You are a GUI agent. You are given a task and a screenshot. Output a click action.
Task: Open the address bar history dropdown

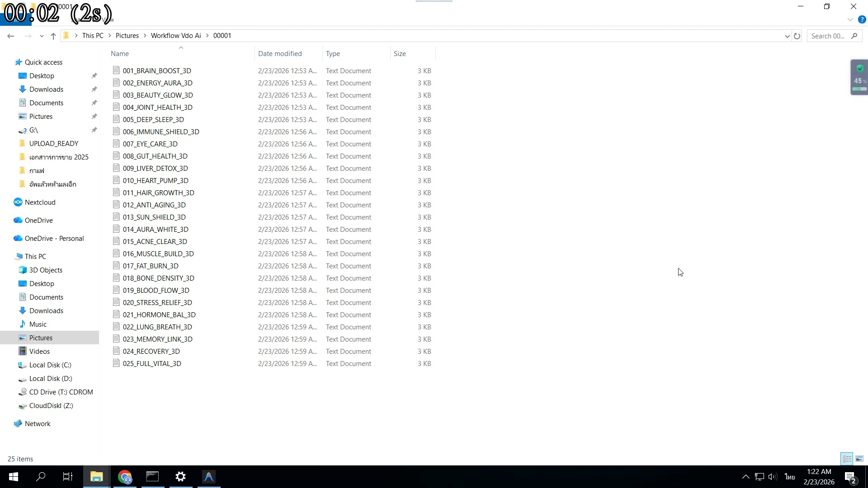787,36
